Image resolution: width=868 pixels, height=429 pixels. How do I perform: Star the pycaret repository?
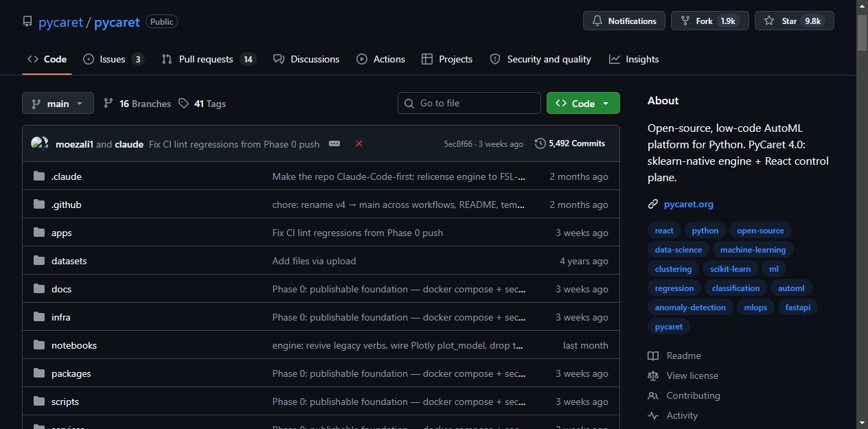(x=795, y=21)
